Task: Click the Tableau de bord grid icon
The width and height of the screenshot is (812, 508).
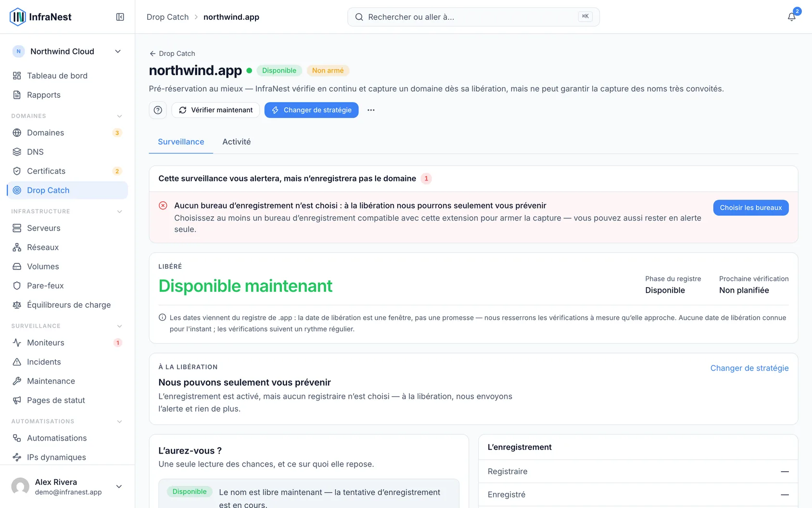Action: point(17,76)
